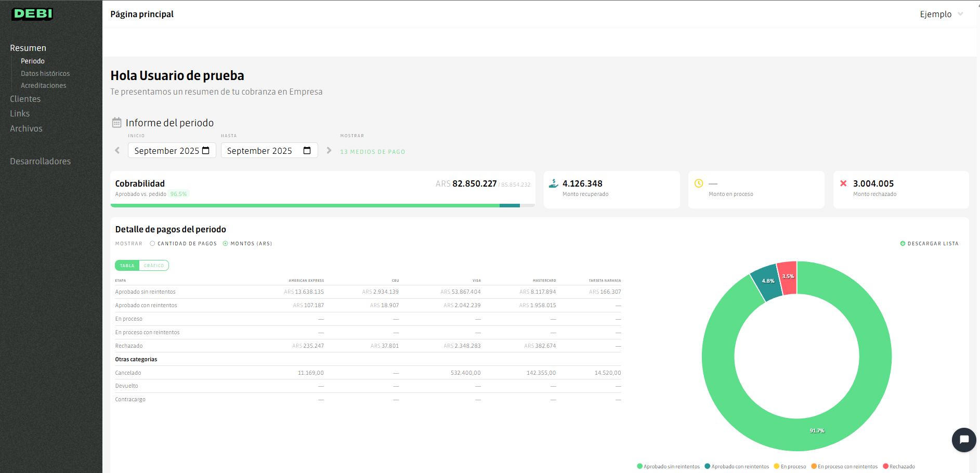Select Montos (ARS) radio option

tap(226, 243)
